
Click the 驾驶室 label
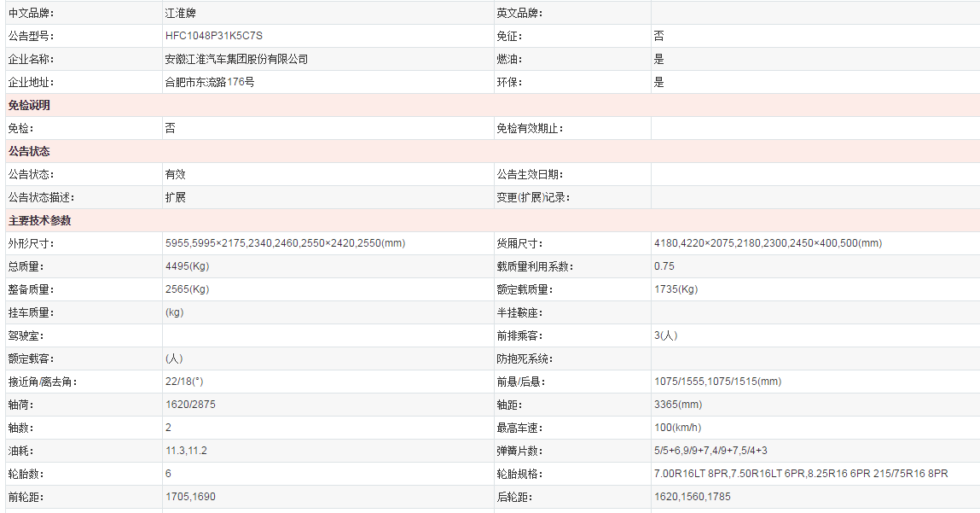pyautogui.click(x=26, y=336)
